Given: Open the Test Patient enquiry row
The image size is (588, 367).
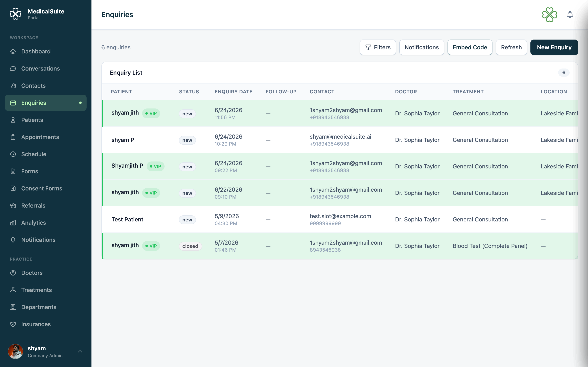Looking at the screenshot, I should [x=340, y=219].
